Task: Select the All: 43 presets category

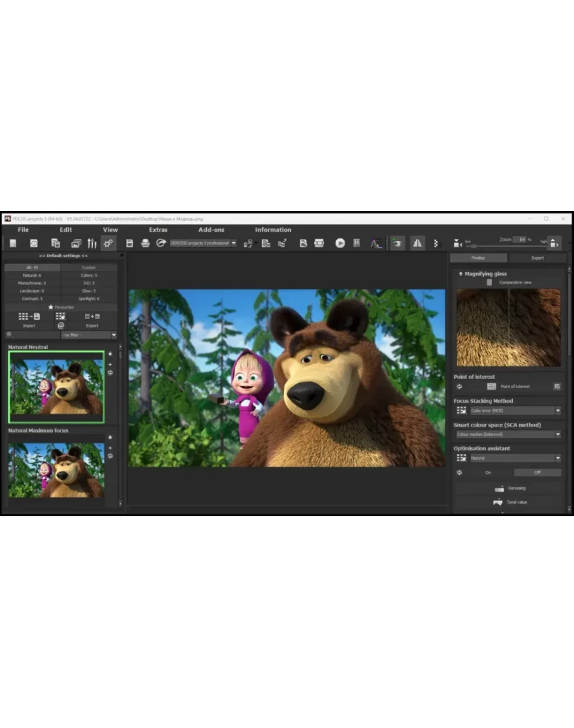Action: [33, 268]
